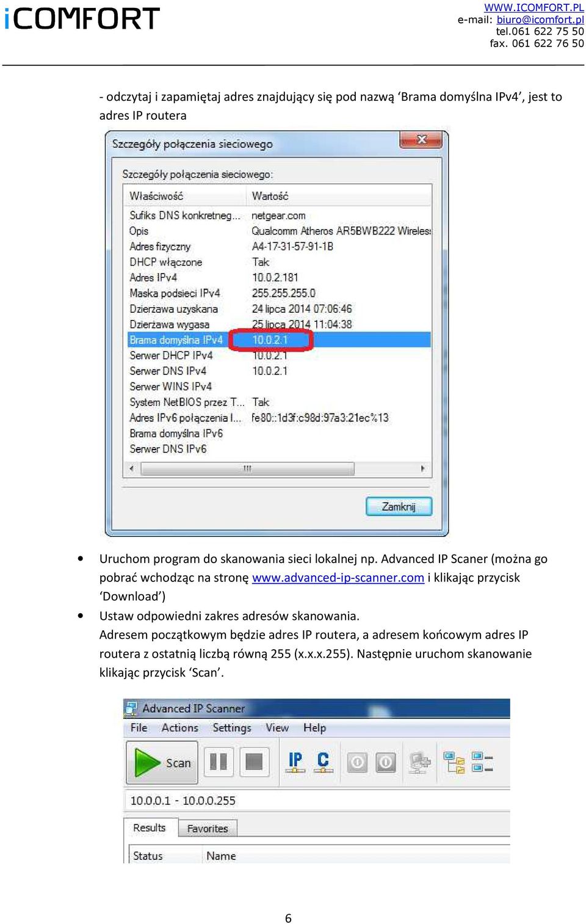Open the www.advanced-ip-scanner.com link
Screen dimensions: 586x924
[338, 577]
